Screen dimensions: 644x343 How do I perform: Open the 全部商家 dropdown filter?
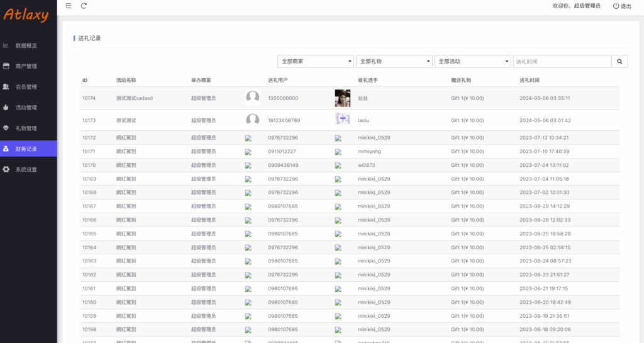coord(316,62)
